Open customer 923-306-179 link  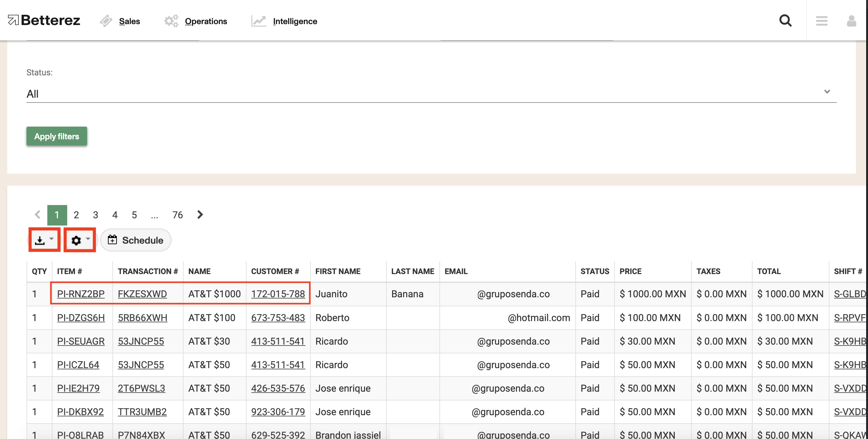(278, 412)
